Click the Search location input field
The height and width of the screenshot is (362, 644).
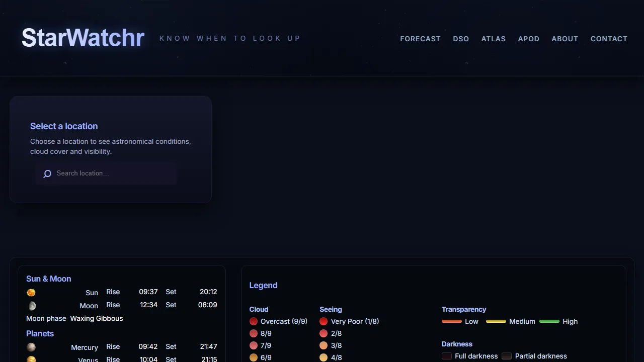[106, 173]
